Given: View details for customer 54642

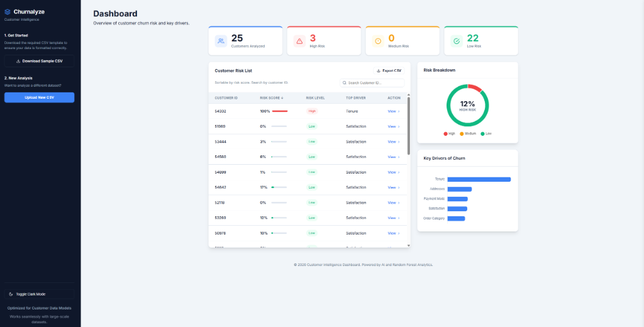Looking at the screenshot, I should (394, 187).
